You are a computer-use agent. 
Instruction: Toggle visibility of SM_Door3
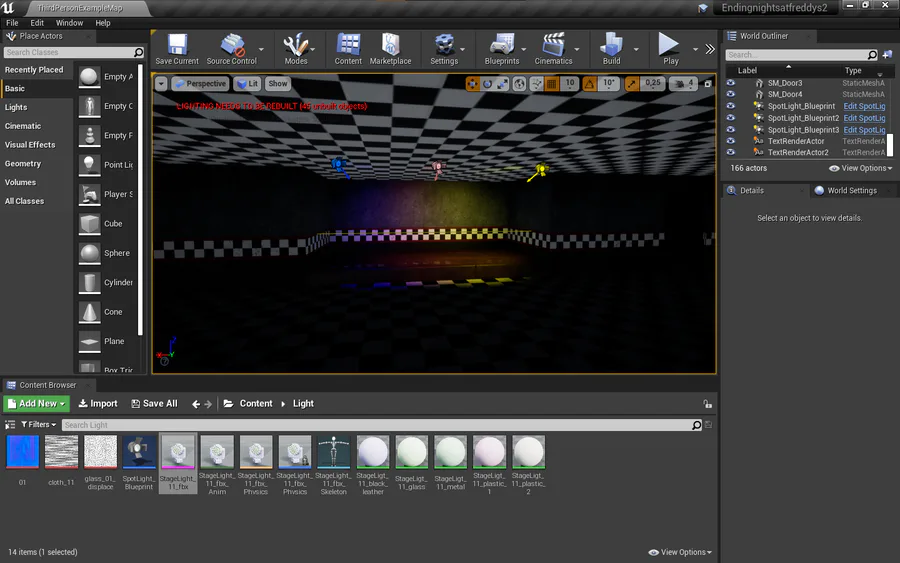730,83
